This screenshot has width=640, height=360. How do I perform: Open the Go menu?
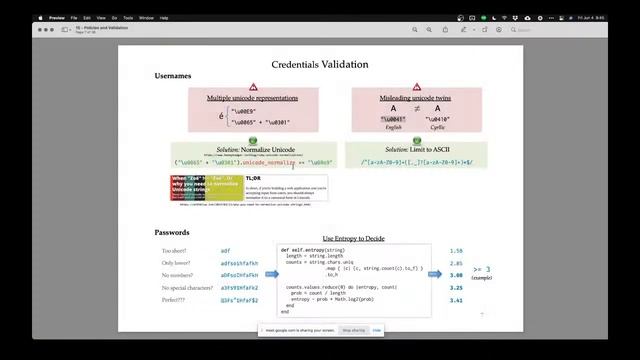coord(114,18)
